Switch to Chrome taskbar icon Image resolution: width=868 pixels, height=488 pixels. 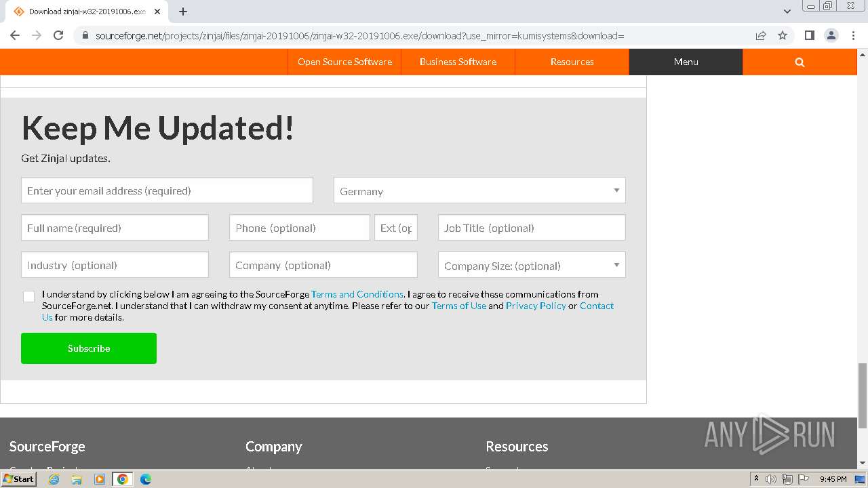(123, 479)
